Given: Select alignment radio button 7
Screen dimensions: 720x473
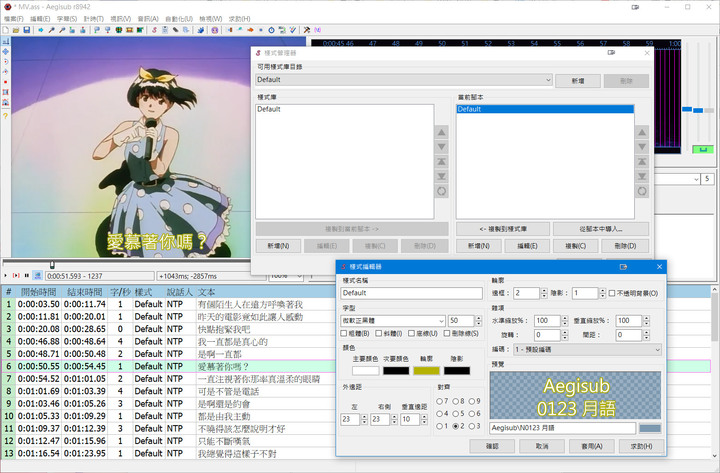Looking at the screenshot, I should (x=442, y=401).
